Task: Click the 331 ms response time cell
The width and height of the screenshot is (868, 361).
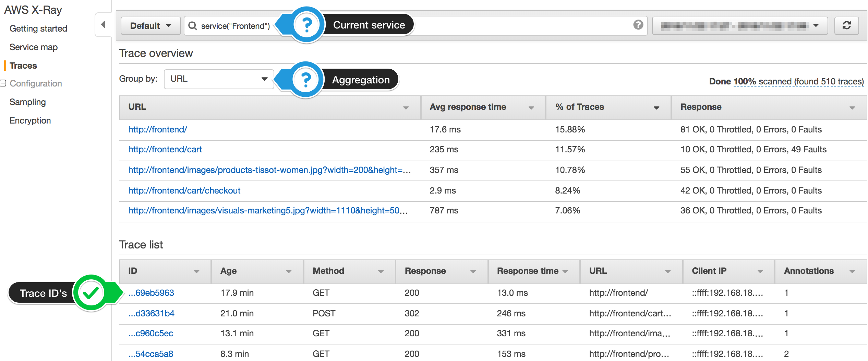Action: [511, 333]
